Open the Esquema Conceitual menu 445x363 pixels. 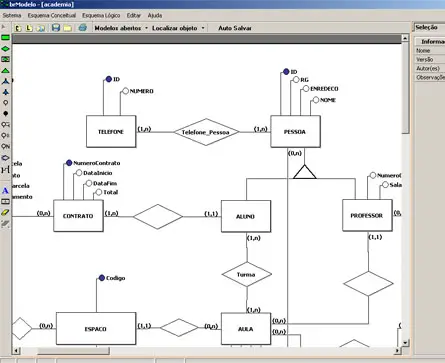tap(52, 16)
